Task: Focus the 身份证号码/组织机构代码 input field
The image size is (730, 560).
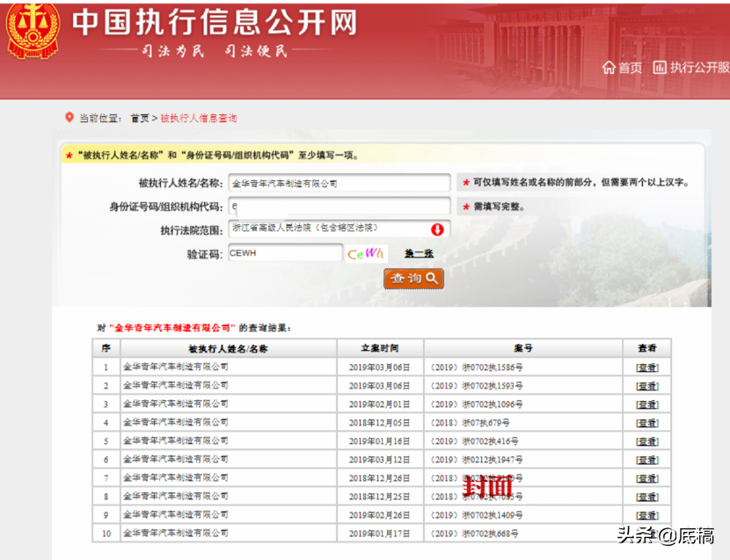Action: (339, 206)
